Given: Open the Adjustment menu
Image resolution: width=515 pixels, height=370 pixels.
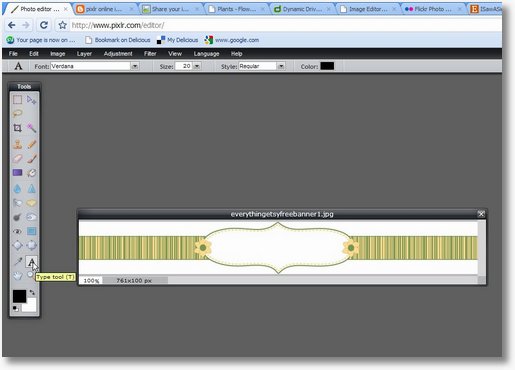Looking at the screenshot, I should (118, 54).
